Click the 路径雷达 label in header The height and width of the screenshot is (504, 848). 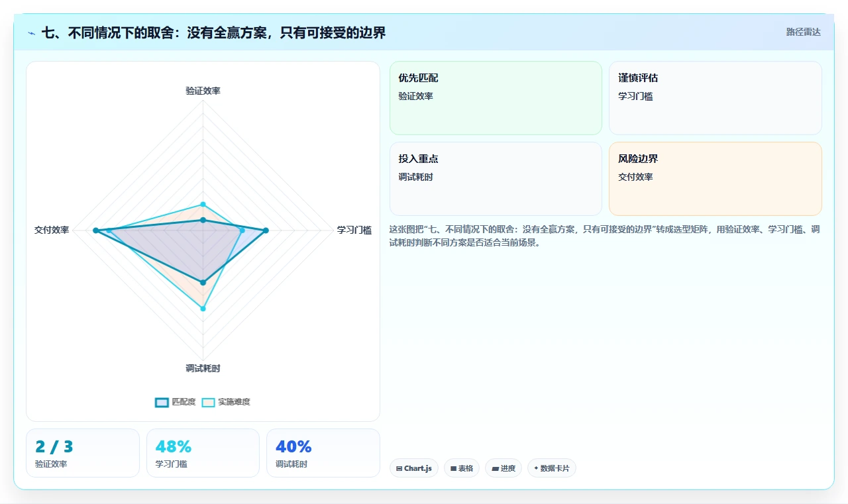(x=803, y=32)
